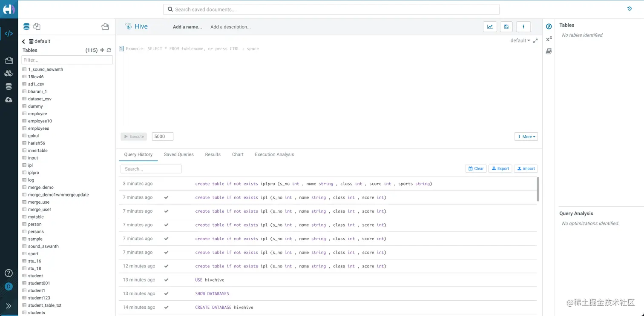Open the Help question mark icon
Image resolution: width=644 pixels, height=316 pixels.
click(9, 273)
